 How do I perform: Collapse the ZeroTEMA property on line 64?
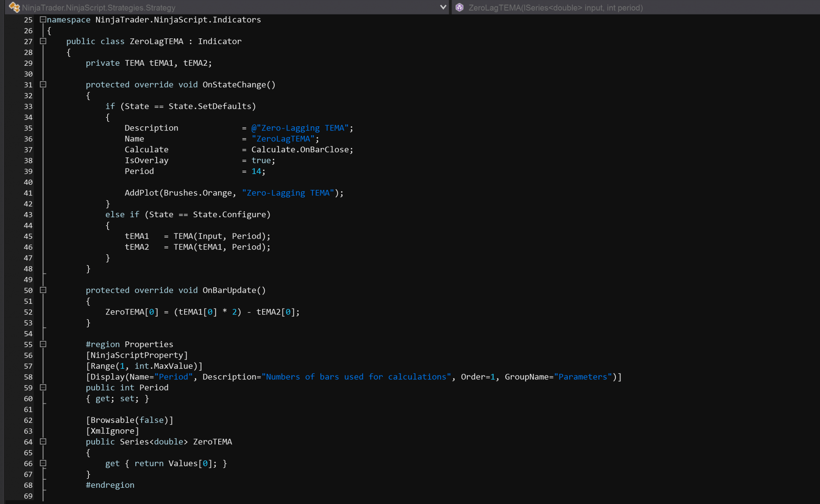click(x=43, y=442)
